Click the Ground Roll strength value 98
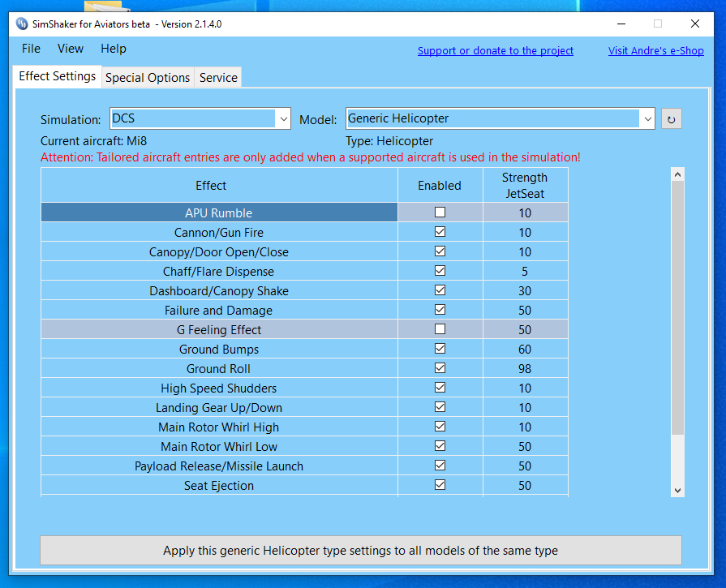The height and width of the screenshot is (588, 726). tap(525, 368)
